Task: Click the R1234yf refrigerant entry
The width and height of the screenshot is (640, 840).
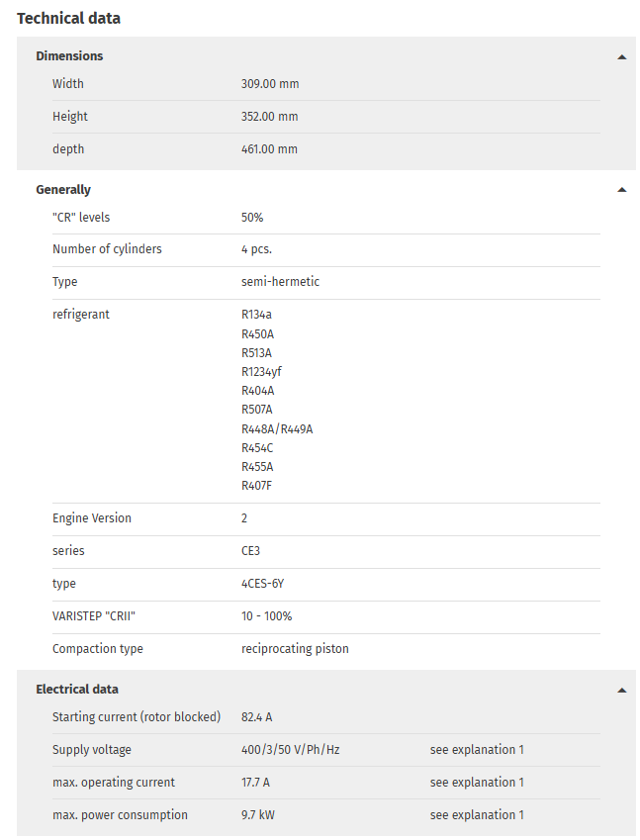Action: point(261,372)
